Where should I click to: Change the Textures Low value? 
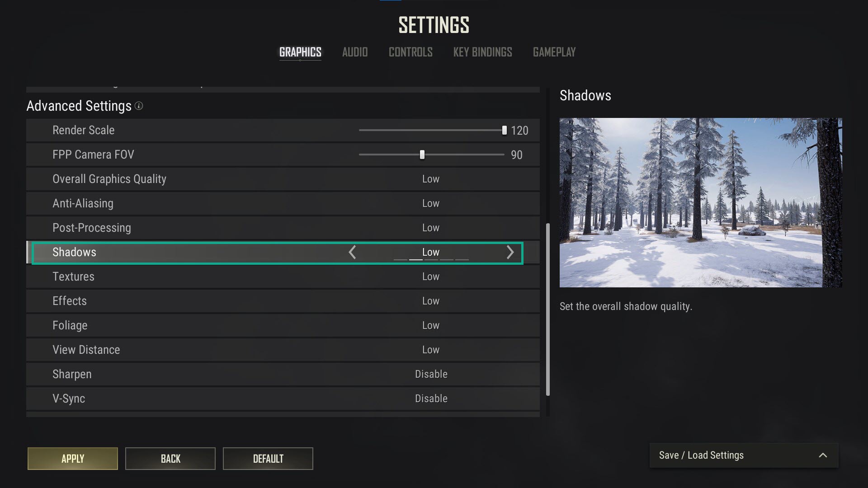pos(431,277)
